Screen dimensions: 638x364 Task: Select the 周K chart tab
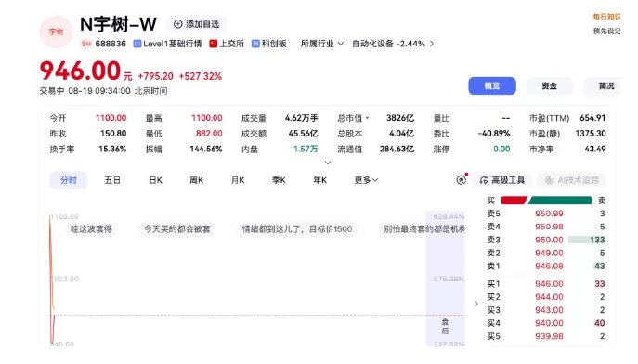[x=197, y=180]
